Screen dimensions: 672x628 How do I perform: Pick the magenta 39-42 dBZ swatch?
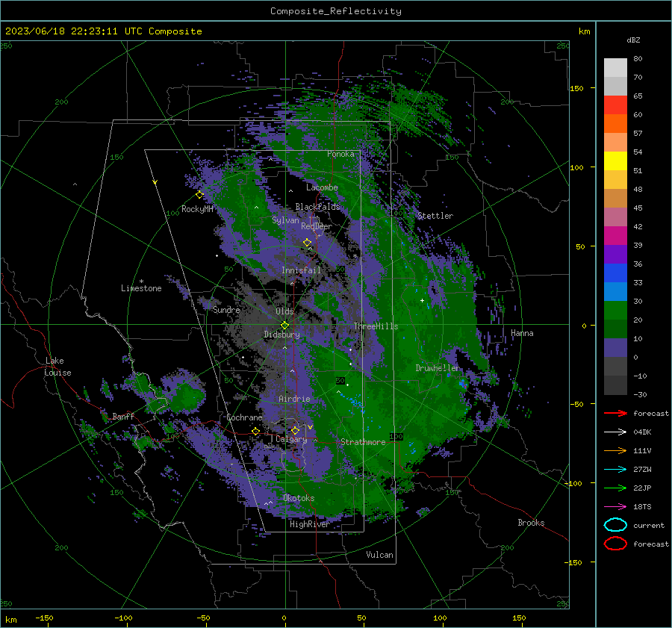(x=615, y=235)
